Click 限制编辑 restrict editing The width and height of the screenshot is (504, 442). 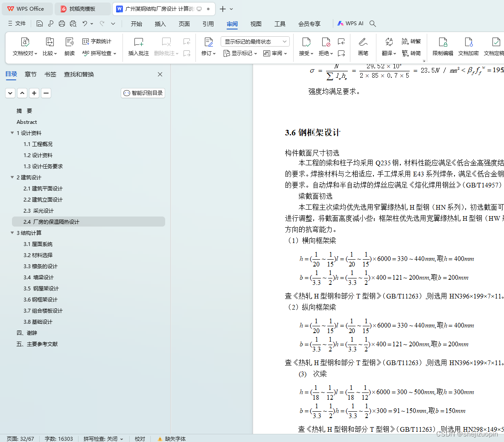[x=443, y=47]
